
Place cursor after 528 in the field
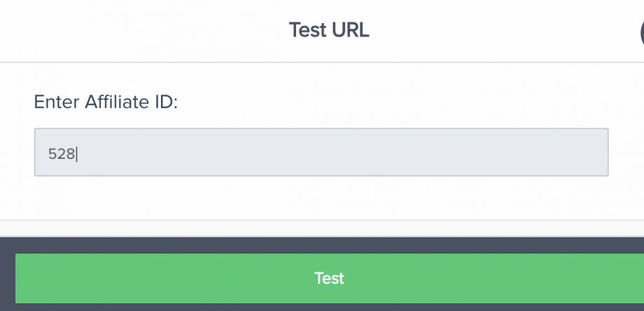pyautogui.click(x=77, y=153)
